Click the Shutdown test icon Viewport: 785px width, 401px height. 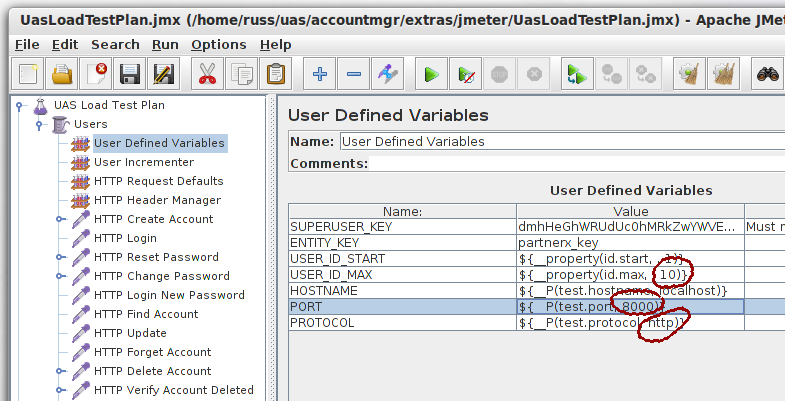point(534,74)
